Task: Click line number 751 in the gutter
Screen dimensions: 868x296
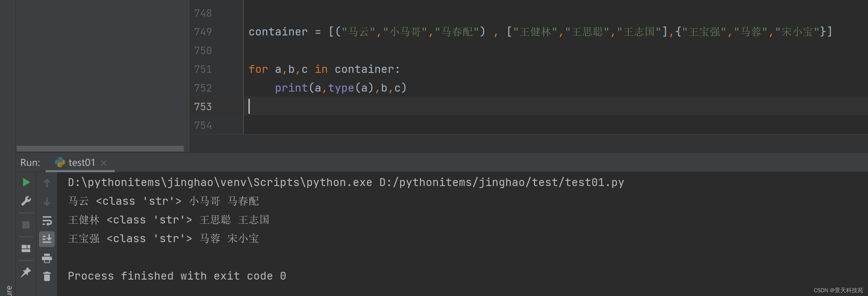Action: click(203, 69)
